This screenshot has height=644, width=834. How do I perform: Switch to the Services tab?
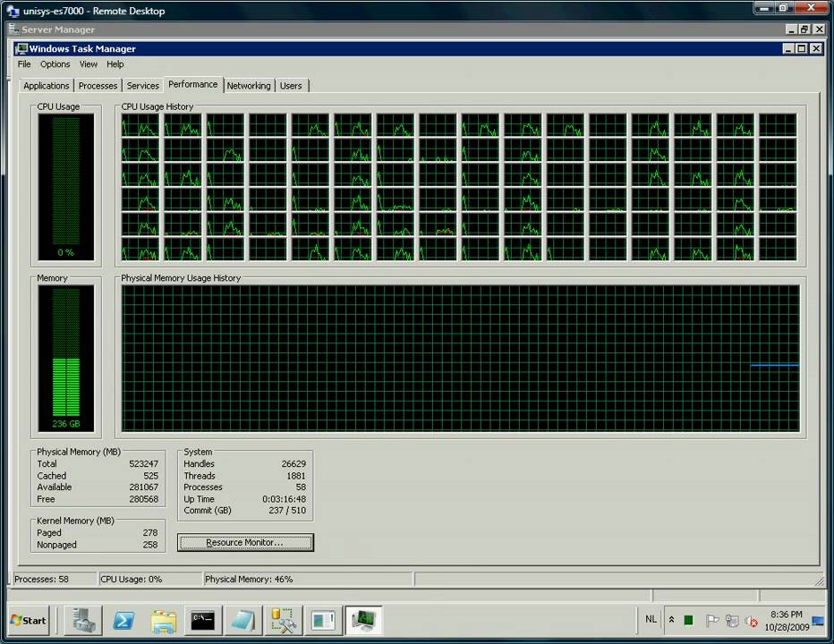pos(142,86)
